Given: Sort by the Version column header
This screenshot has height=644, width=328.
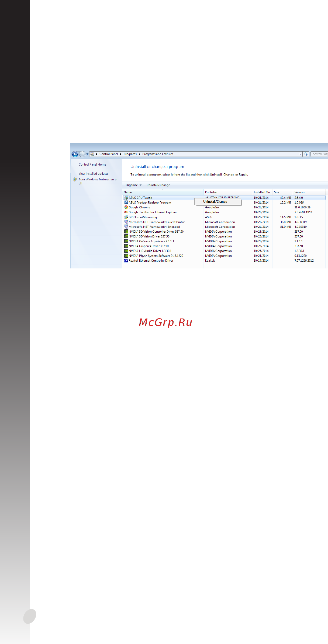Looking at the screenshot, I should (x=309, y=192).
